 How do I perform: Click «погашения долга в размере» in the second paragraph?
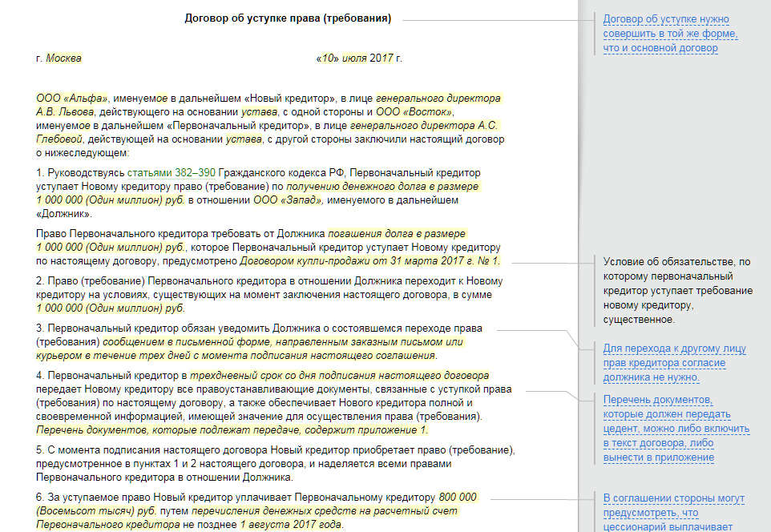pyautogui.click(x=396, y=234)
